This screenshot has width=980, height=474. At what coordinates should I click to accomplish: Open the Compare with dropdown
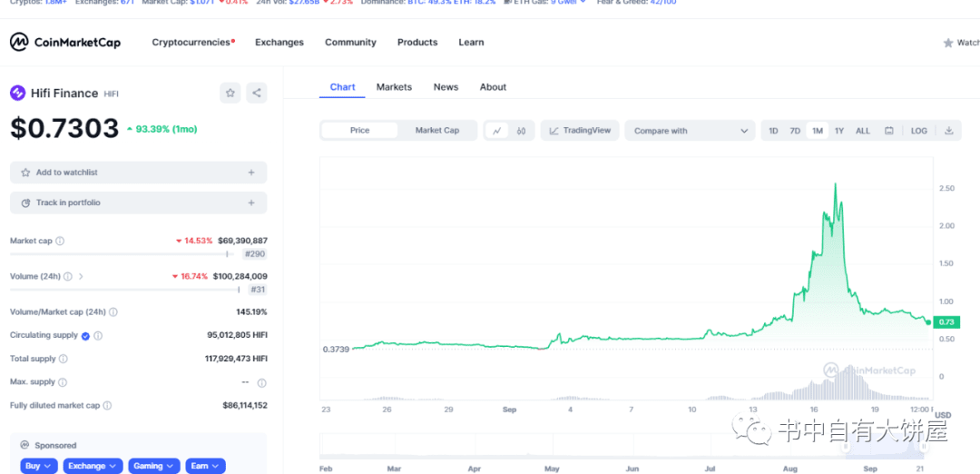[x=691, y=131]
